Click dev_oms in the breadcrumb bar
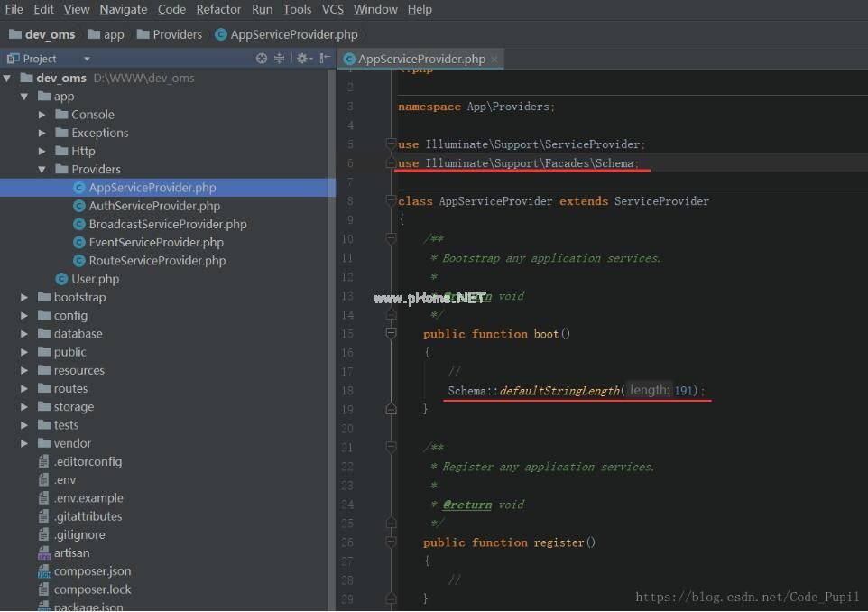Screen dimensions: 868x612 tap(42, 34)
